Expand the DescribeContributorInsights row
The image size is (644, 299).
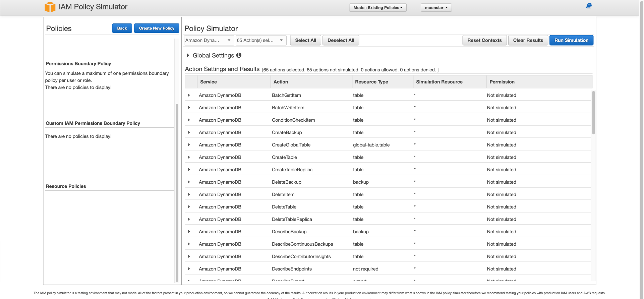click(x=189, y=256)
